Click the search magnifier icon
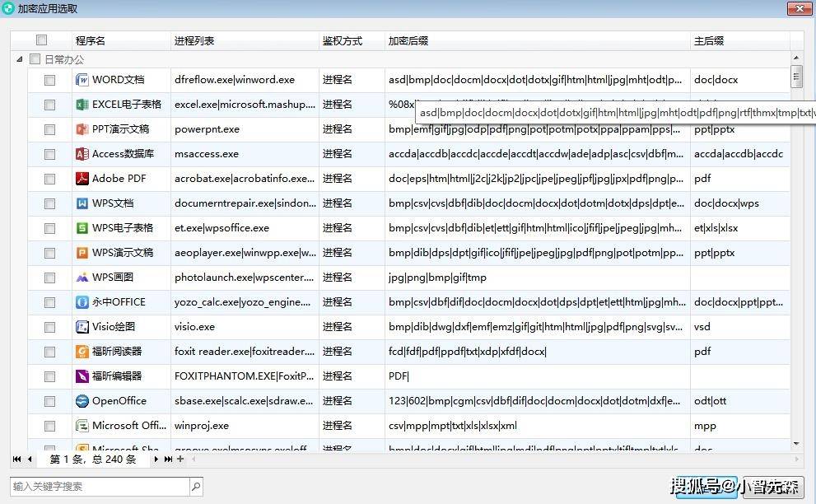 click(196, 487)
